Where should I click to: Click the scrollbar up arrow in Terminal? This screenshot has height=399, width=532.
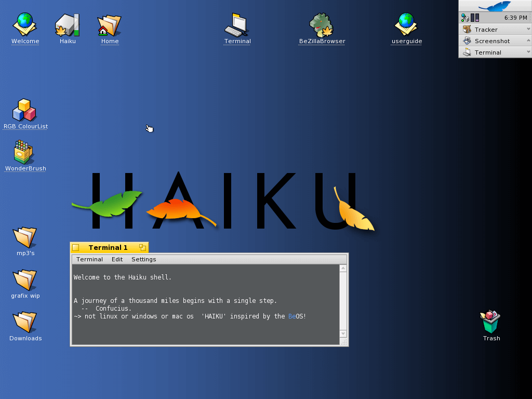click(343, 269)
